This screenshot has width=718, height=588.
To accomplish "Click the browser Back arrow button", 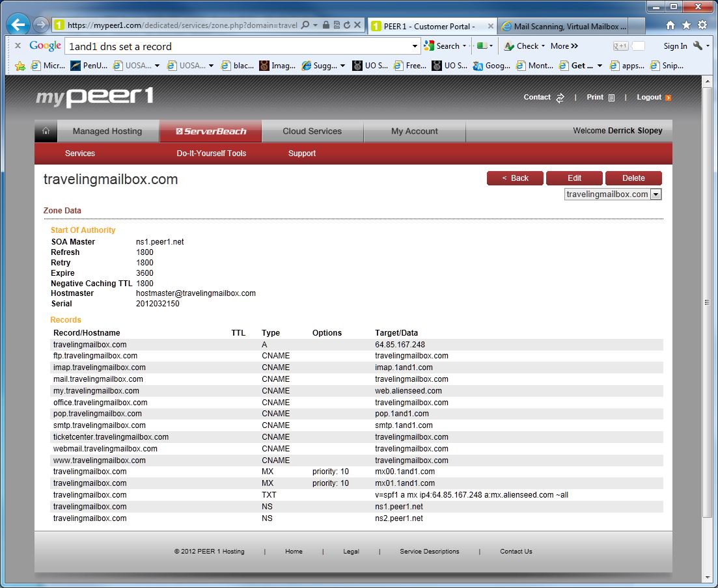I will click(18, 25).
